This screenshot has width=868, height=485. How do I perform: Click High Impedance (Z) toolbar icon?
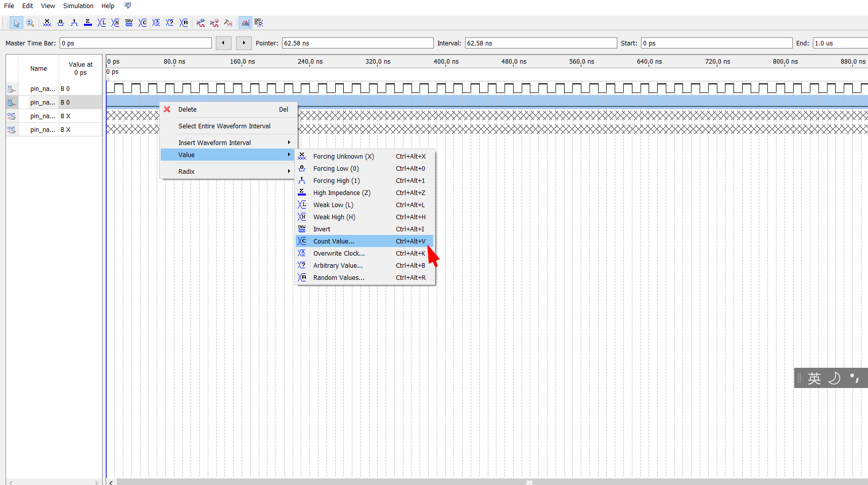pos(88,23)
